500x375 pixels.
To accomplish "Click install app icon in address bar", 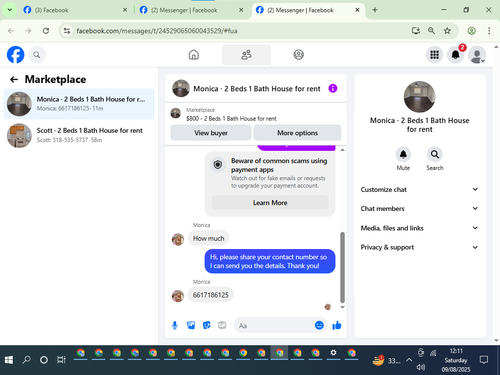I will point(416,31).
